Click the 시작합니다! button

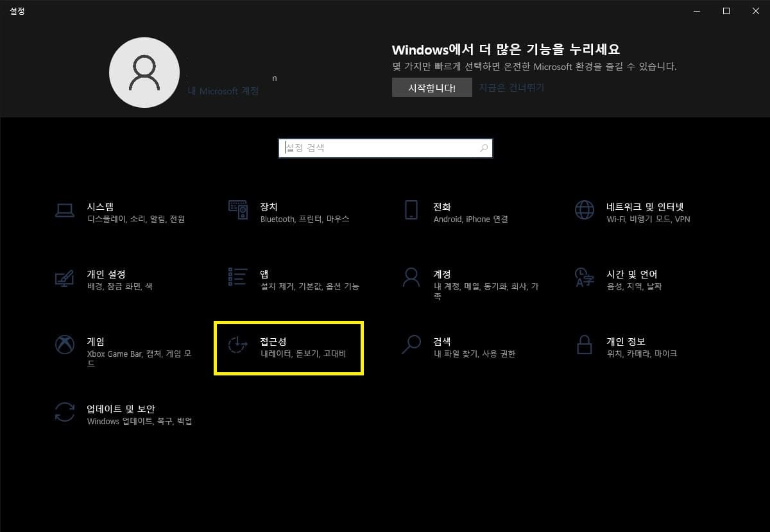(432, 87)
